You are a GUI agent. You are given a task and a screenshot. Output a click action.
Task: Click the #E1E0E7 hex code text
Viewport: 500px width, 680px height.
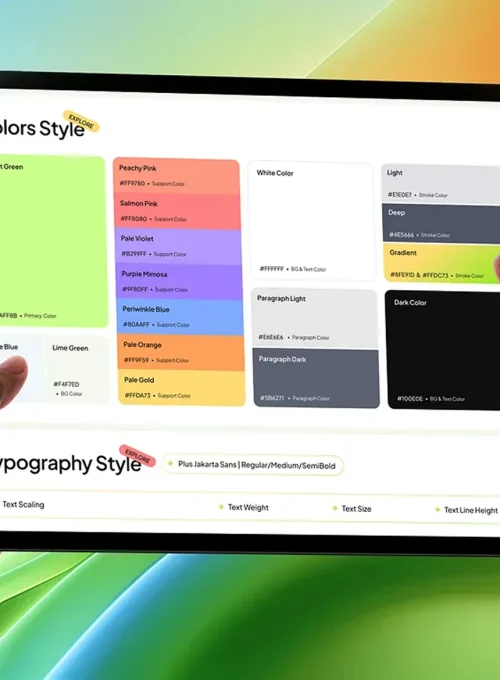click(400, 195)
